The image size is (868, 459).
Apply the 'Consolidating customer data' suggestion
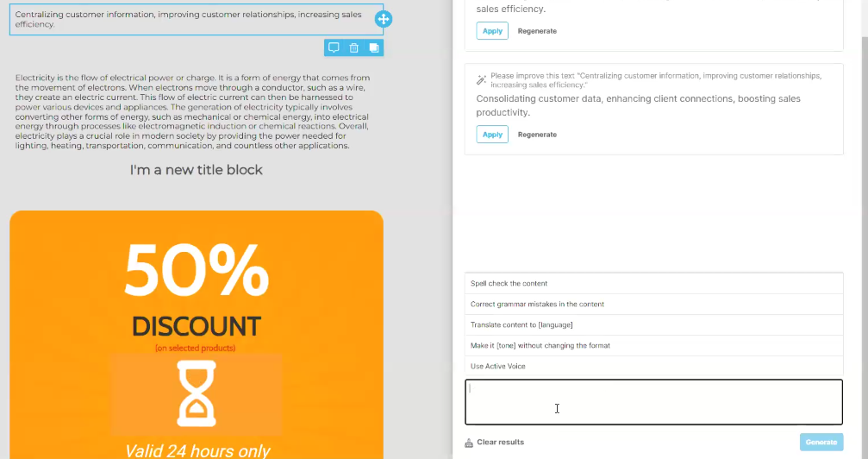pyautogui.click(x=492, y=134)
